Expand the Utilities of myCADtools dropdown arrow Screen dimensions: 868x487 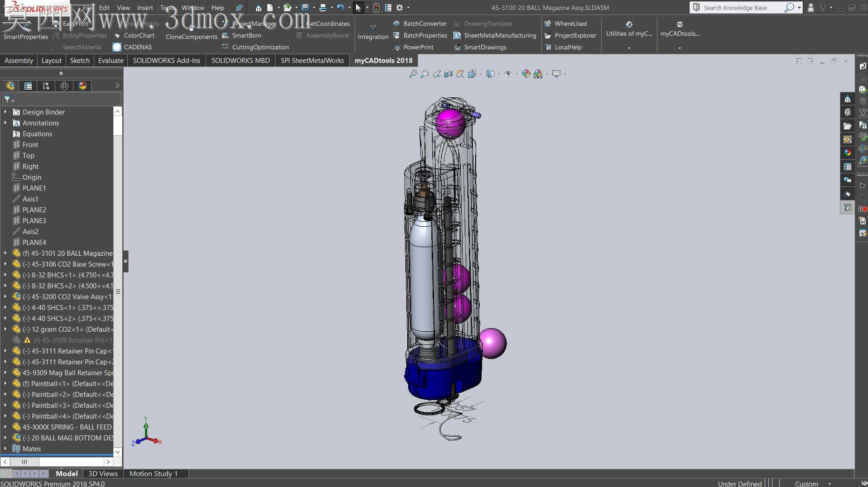coord(629,48)
